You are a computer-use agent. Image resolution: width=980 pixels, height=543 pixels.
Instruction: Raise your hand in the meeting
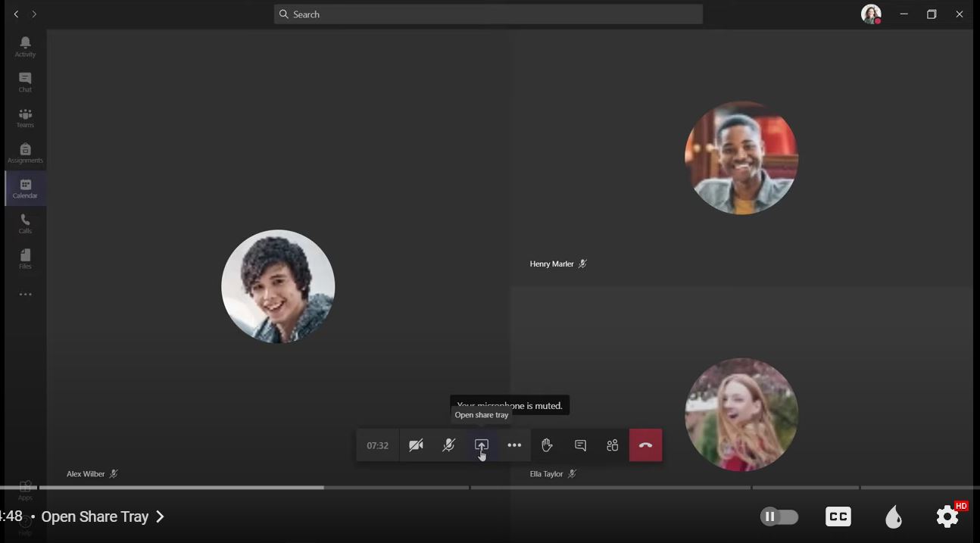[547, 445]
